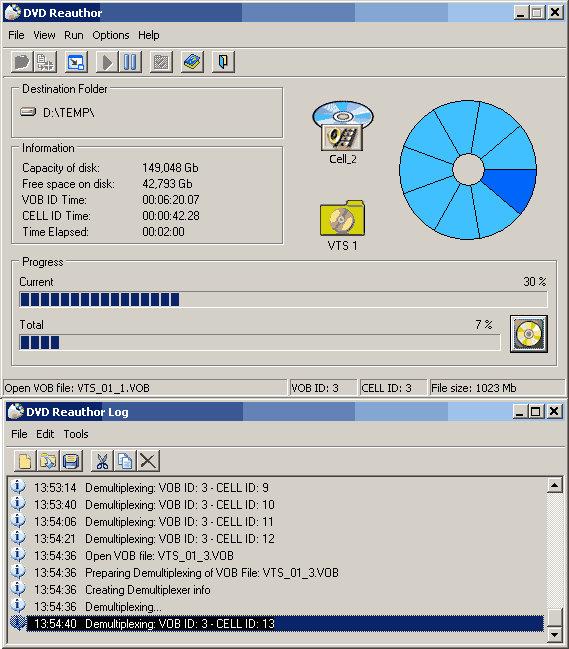Open the File menu in DVD Reauthor

[x=16, y=35]
